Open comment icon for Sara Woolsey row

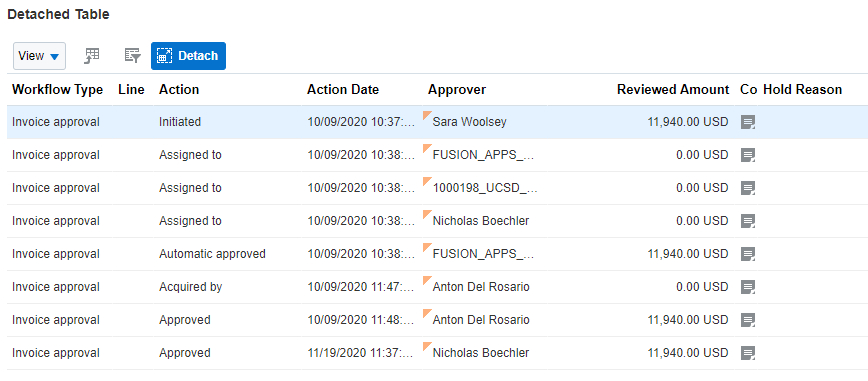click(748, 122)
